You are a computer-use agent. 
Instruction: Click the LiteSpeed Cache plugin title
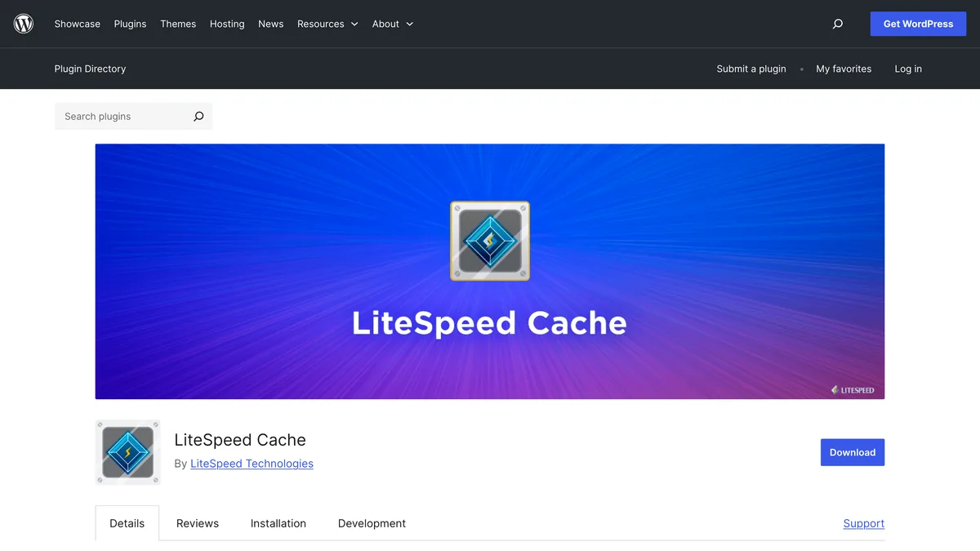pyautogui.click(x=240, y=440)
